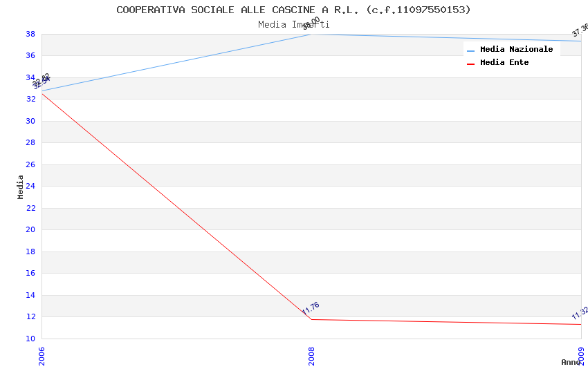588x380 pixels.
Task: Click the blue Media Nazionale legend swatch
Action: (470, 50)
